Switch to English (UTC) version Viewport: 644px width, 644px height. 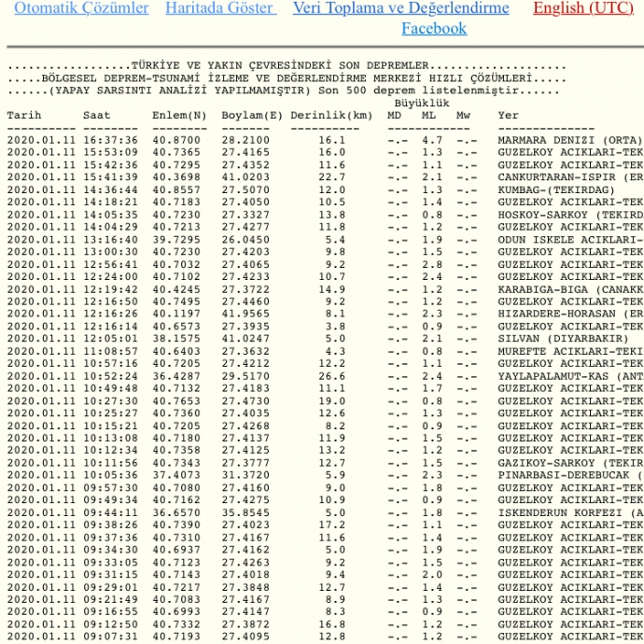click(x=582, y=8)
